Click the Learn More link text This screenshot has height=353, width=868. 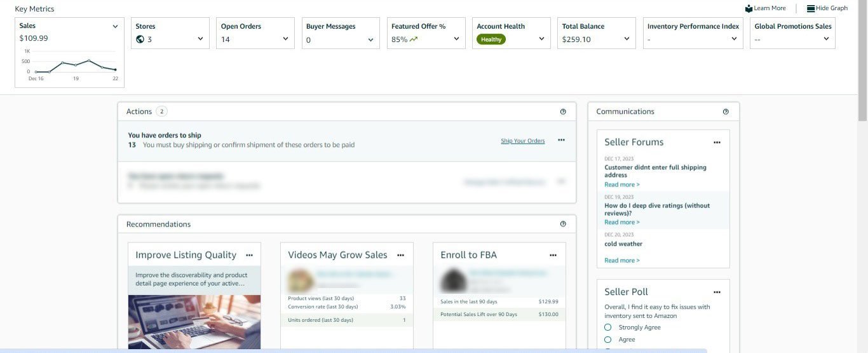tap(770, 8)
